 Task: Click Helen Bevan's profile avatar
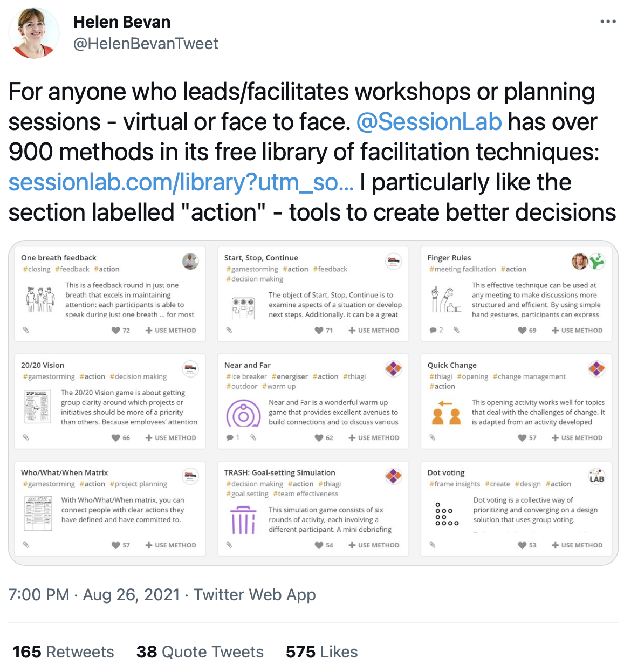pos(34,33)
